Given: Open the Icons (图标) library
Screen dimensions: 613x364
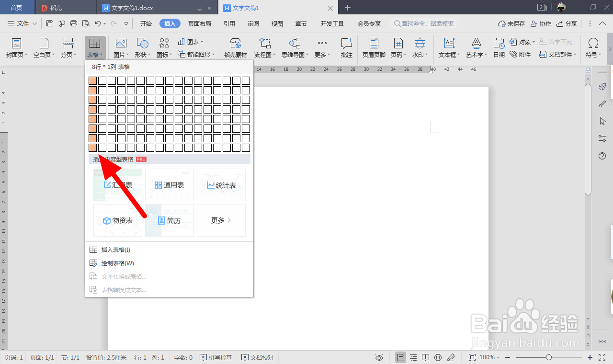Looking at the screenshot, I should (x=164, y=48).
